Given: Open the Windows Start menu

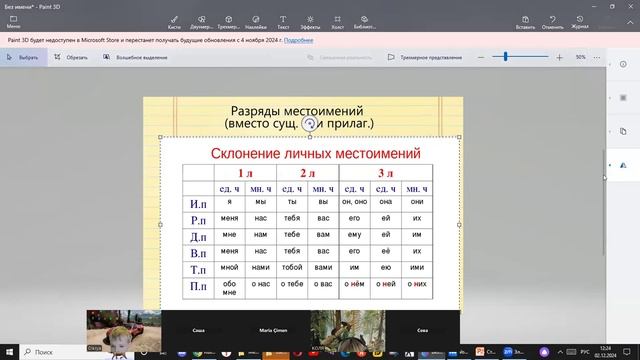Looking at the screenshot, I should (x=9, y=352).
